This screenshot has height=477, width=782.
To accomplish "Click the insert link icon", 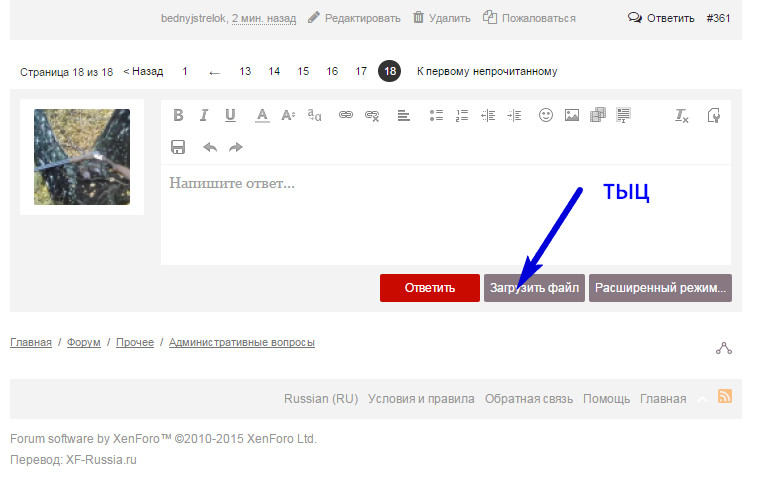I will (346, 115).
